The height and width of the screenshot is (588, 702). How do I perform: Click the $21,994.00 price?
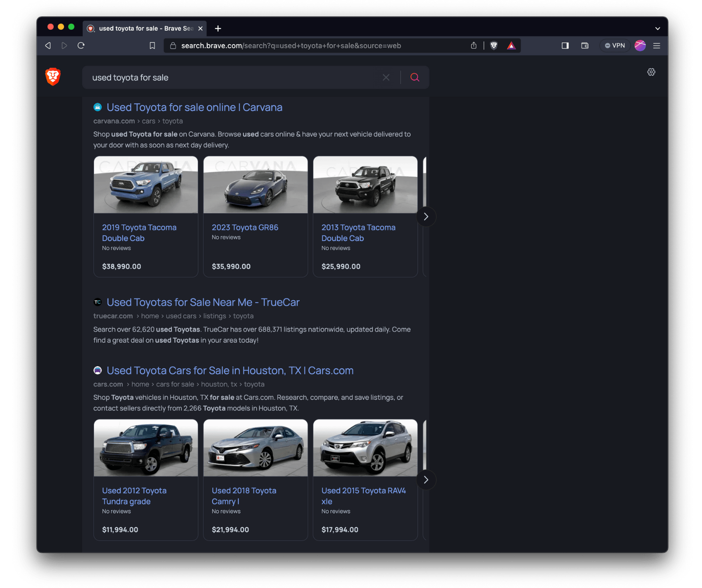pos(231,530)
